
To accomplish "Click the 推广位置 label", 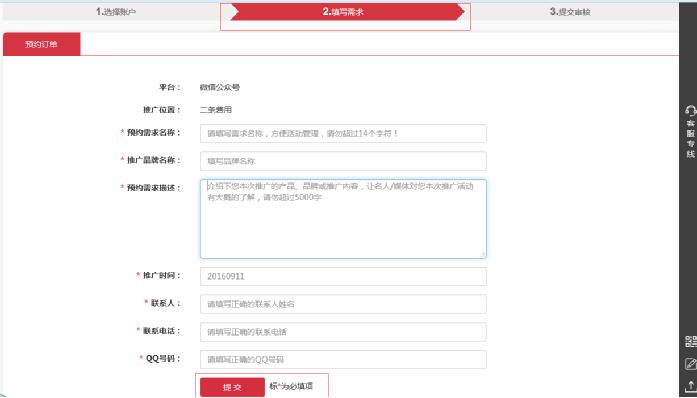I will (162, 110).
